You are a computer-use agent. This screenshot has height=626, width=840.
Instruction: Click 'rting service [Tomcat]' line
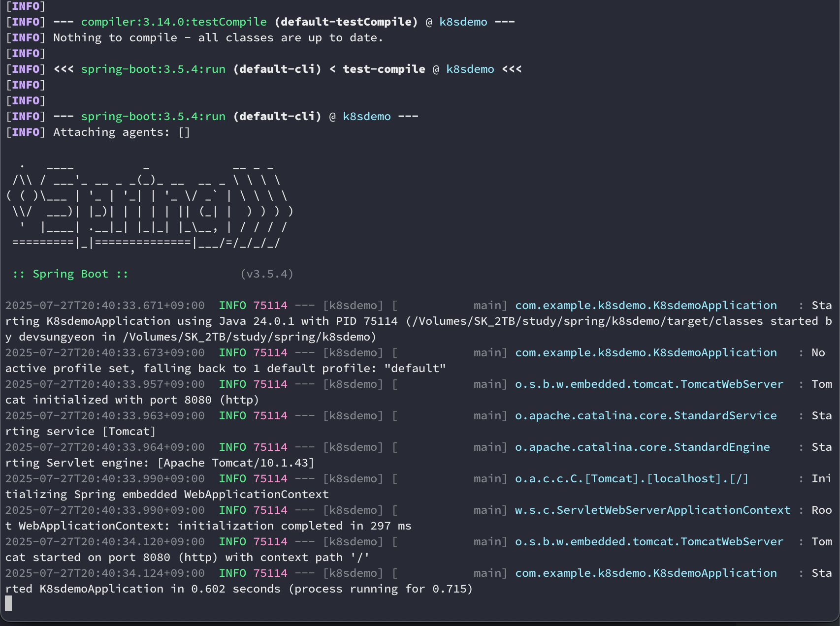tap(81, 432)
